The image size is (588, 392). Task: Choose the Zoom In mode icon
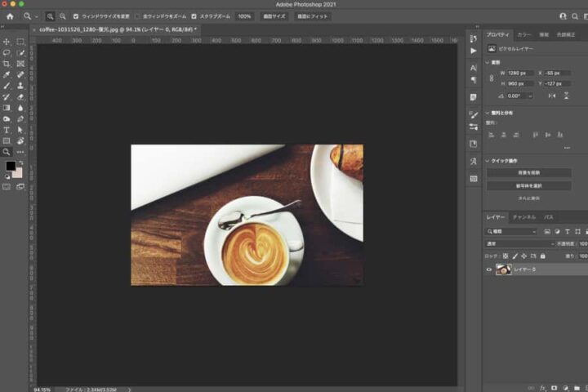50,16
